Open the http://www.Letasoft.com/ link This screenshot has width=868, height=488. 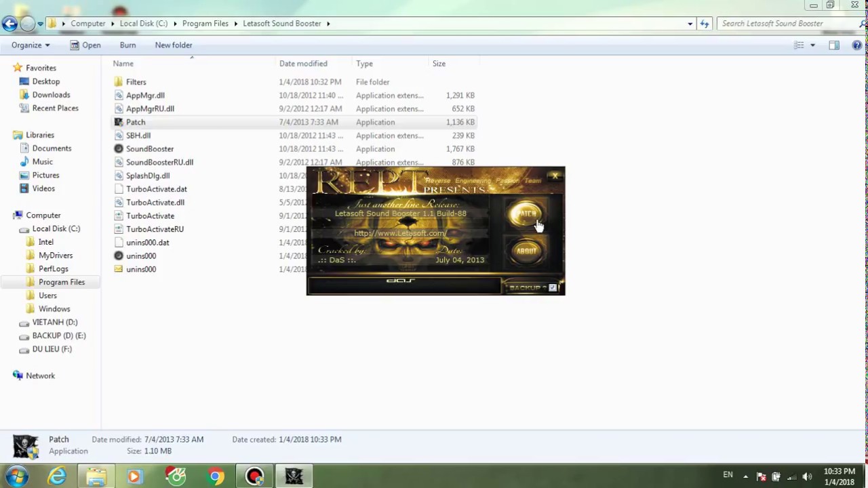pos(400,233)
